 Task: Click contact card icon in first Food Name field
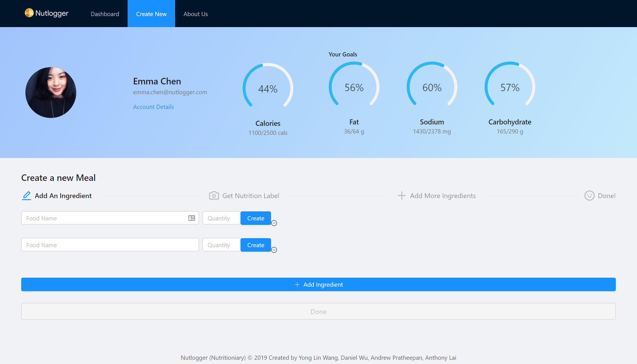click(192, 218)
